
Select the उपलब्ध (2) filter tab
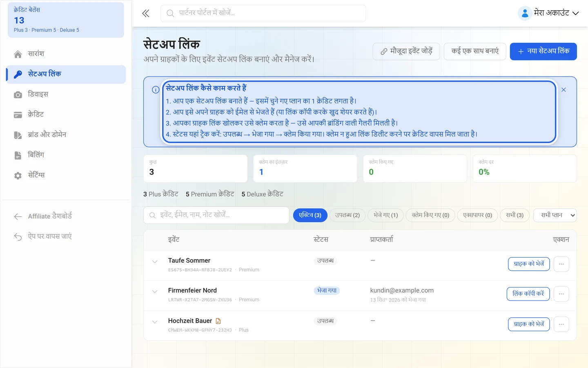[x=347, y=215]
